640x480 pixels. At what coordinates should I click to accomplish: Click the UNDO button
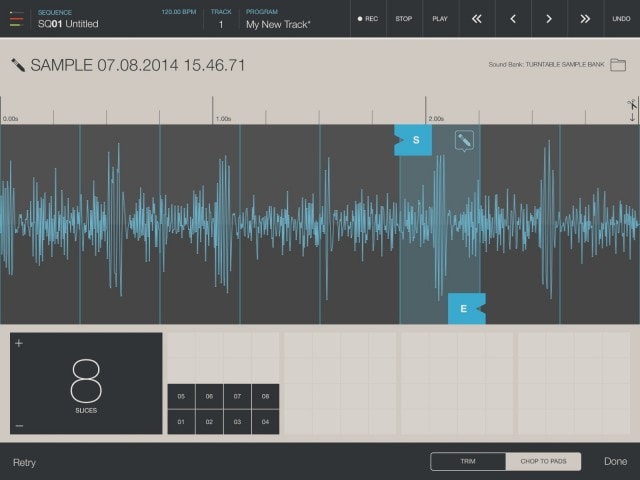pos(622,19)
